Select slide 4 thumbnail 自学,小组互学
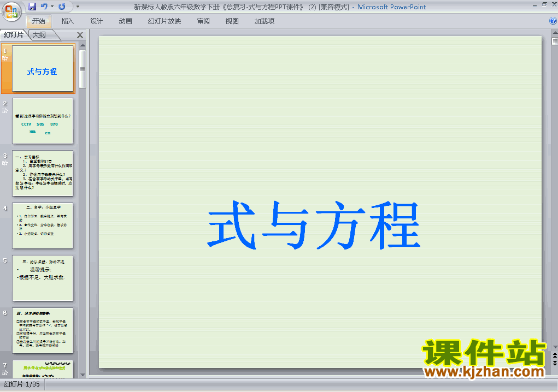558x392 pixels. point(43,225)
